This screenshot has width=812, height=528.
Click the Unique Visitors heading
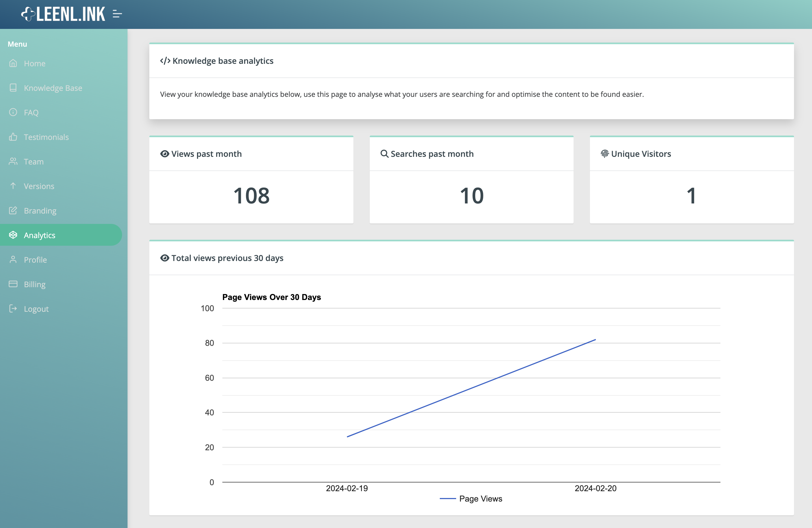click(x=641, y=154)
